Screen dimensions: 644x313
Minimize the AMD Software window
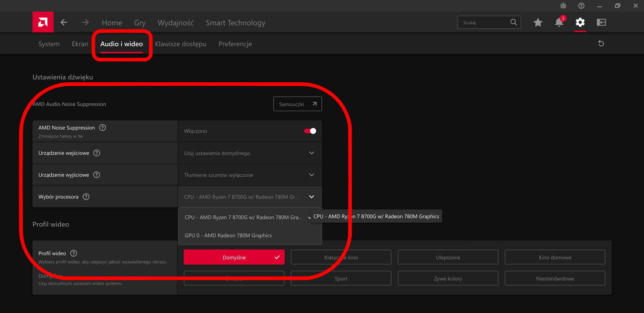coord(599,6)
